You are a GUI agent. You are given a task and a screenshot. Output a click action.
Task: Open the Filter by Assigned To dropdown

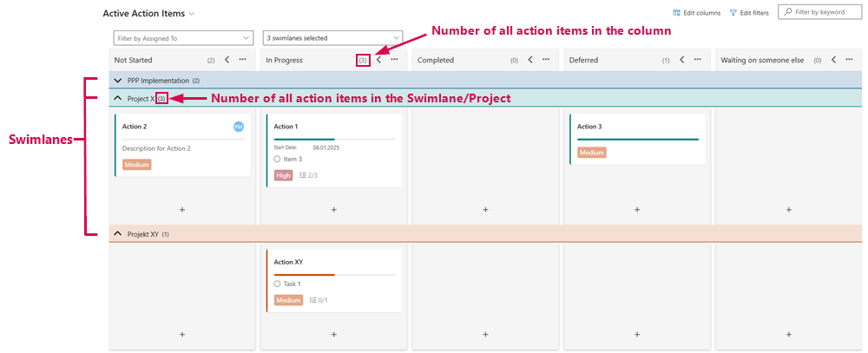(x=183, y=38)
